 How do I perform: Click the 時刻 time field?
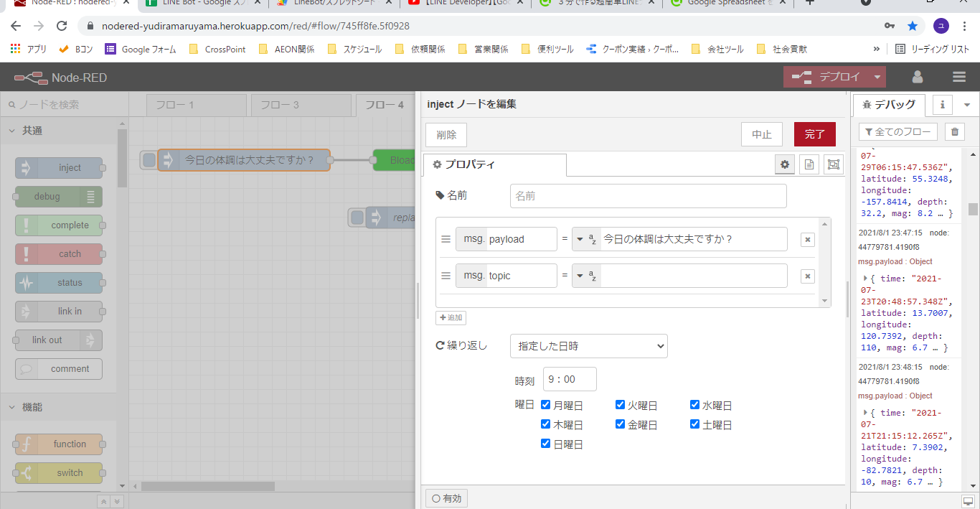(570, 379)
